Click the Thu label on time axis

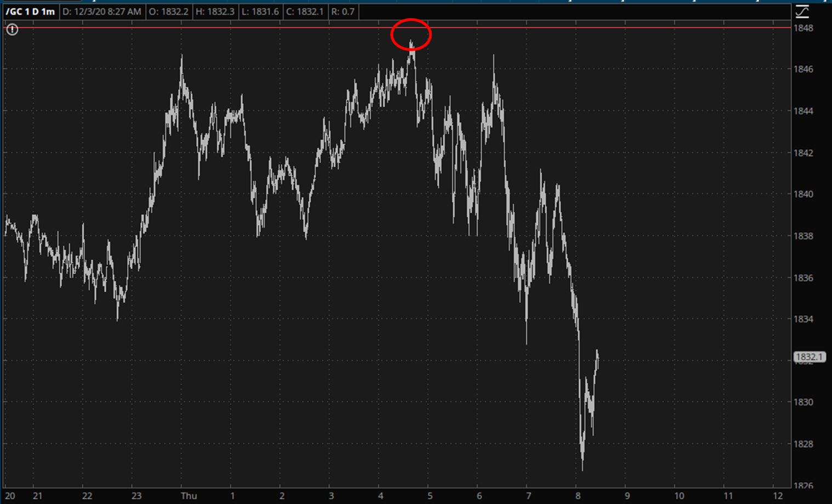(x=189, y=496)
